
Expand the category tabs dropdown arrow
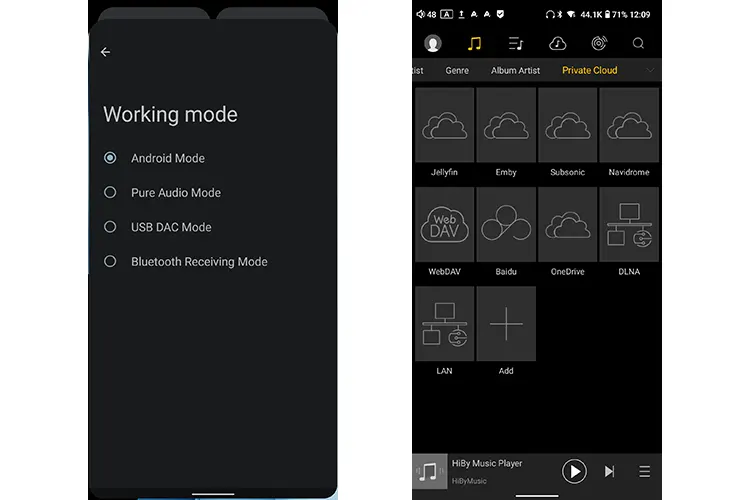pos(649,70)
